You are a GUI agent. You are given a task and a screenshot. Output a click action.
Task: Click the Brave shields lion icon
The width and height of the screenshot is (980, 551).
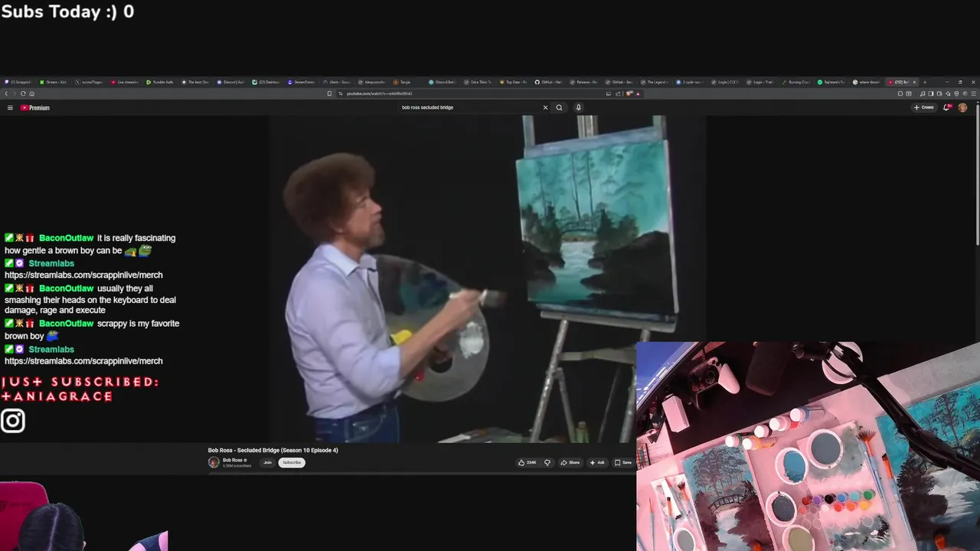(629, 93)
